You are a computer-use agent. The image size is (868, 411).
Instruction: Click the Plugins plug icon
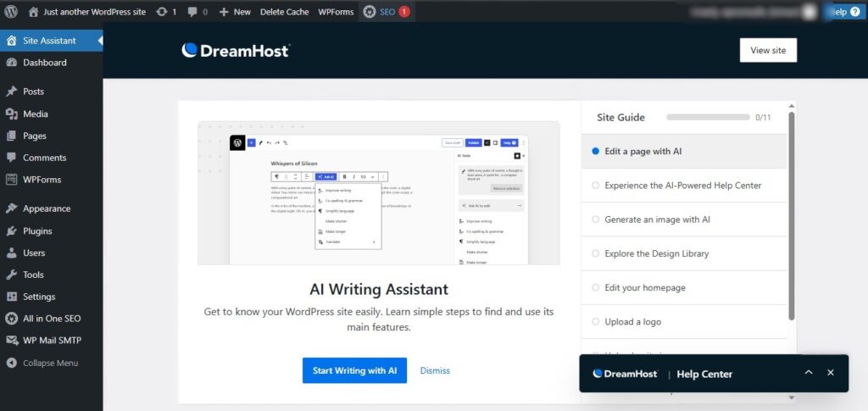[x=11, y=230]
